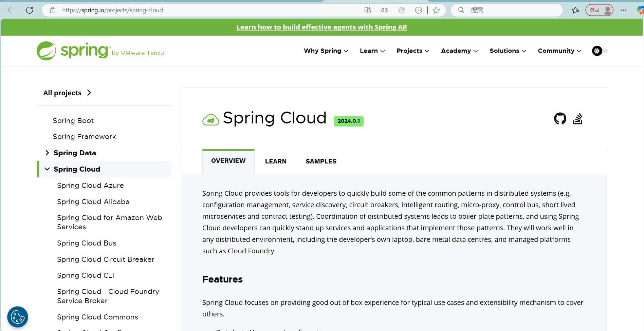Click the address bar URL

coord(113,10)
